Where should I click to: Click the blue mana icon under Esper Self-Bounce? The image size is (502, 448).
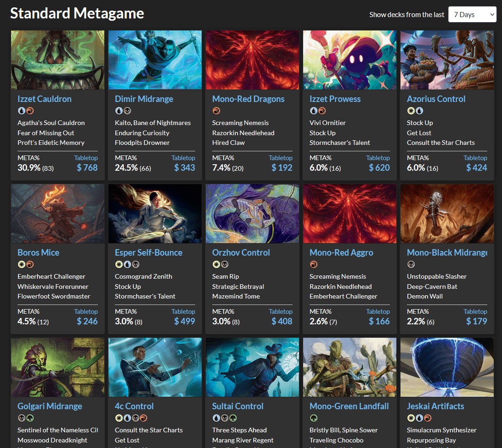(127, 264)
